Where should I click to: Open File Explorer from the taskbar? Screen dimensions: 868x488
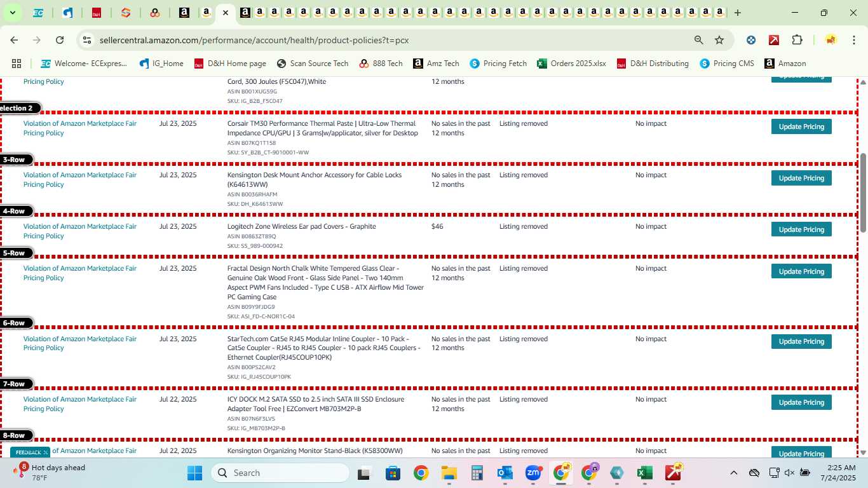[x=449, y=473]
